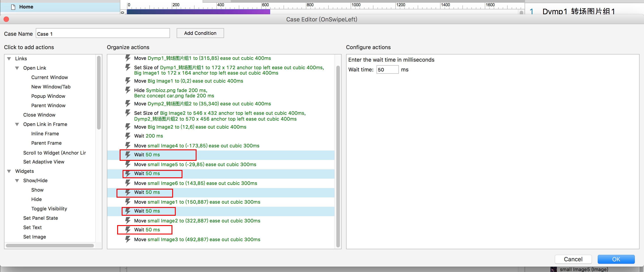Click the Home page document icon
The width and height of the screenshot is (644, 272).
[x=13, y=7]
